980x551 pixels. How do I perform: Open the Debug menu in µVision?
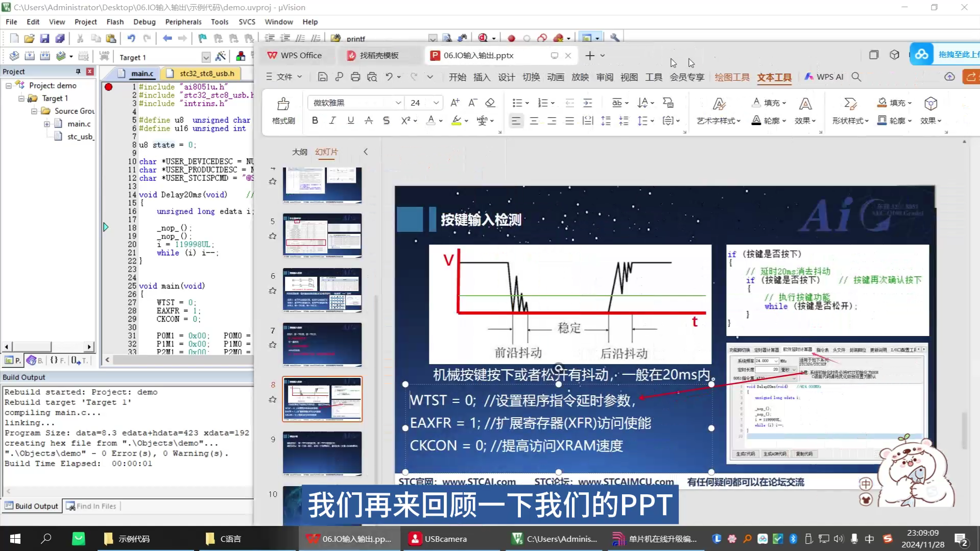click(144, 22)
